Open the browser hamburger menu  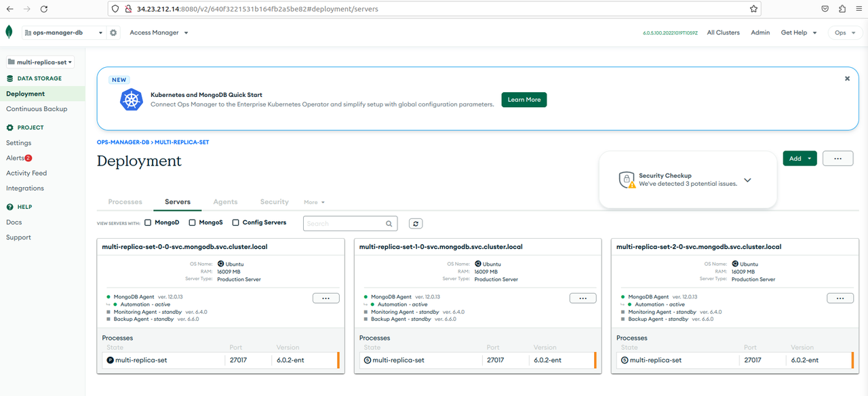(x=859, y=9)
